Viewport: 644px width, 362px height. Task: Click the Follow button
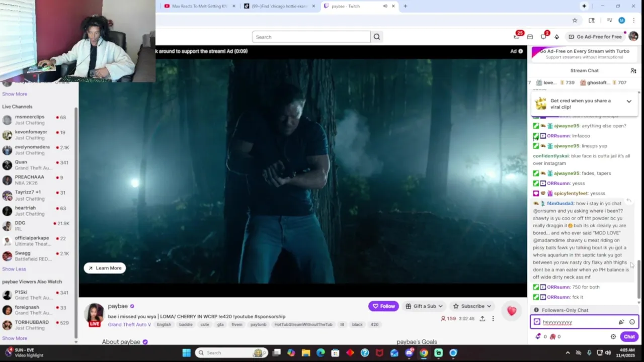click(383, 306)
